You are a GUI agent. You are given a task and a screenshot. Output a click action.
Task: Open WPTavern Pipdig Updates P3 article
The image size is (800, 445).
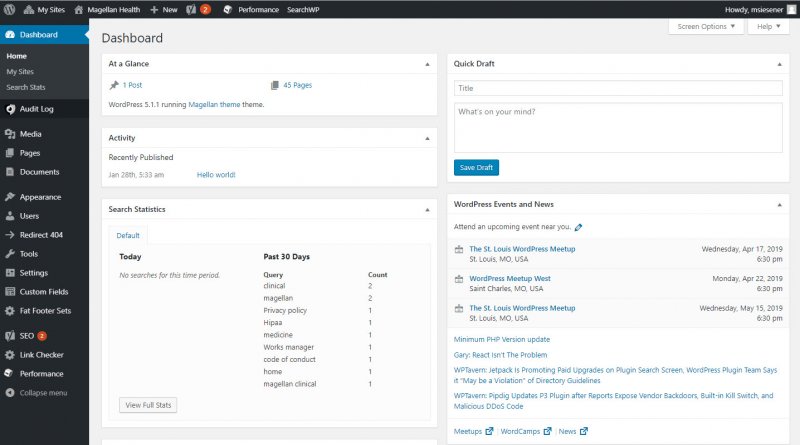coord(613,401)
